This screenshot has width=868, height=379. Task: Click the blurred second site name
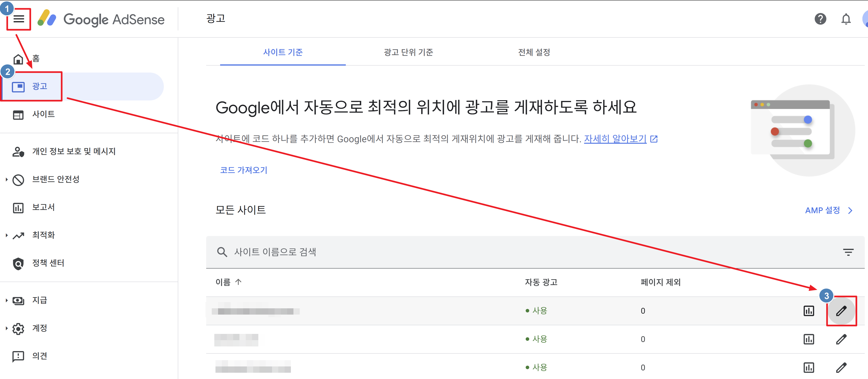point(236,340)
